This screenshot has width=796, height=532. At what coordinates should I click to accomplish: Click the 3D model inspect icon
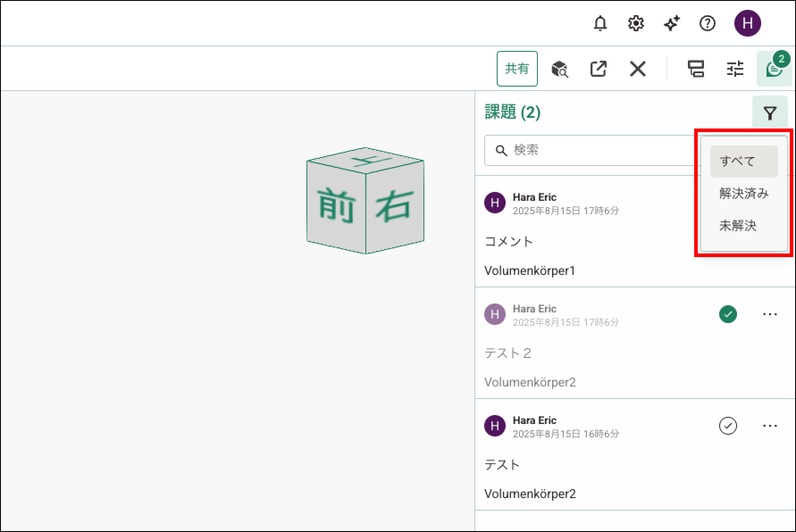[x=559, y=69]
